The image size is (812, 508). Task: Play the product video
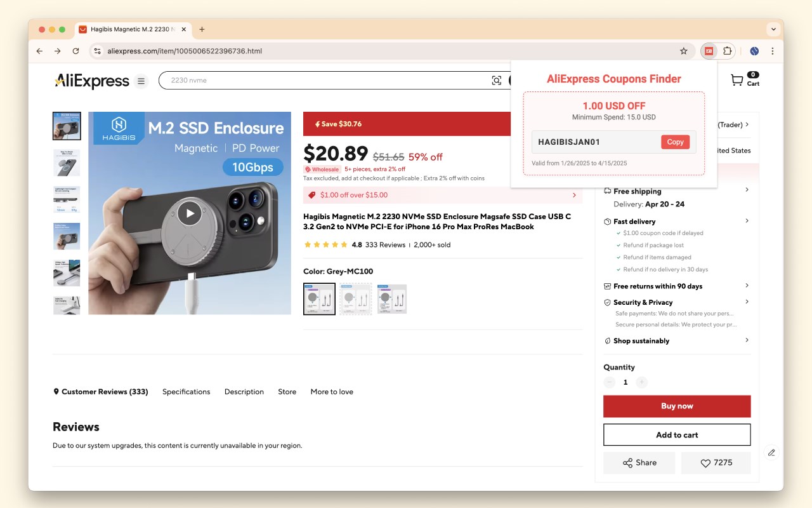pyautogui.click(x=189, y=213)
